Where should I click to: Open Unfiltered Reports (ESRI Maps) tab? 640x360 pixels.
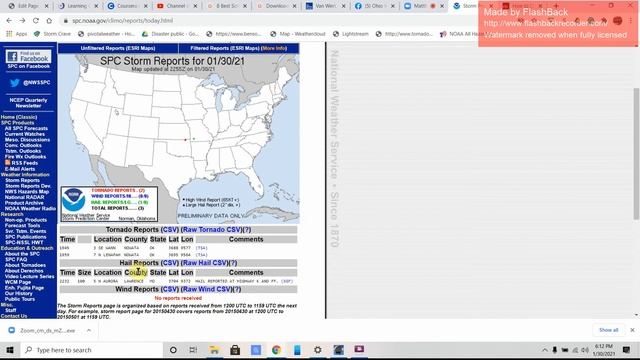[x=118, y=48]
